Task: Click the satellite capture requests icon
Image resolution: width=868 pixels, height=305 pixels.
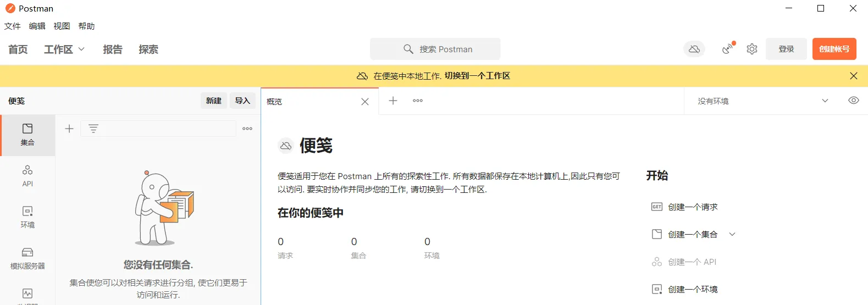Action: (x=728, y=49)
